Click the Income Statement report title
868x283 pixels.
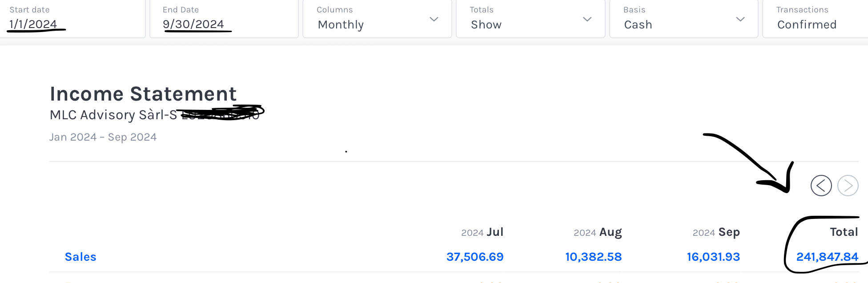click(x=143, y=94)
